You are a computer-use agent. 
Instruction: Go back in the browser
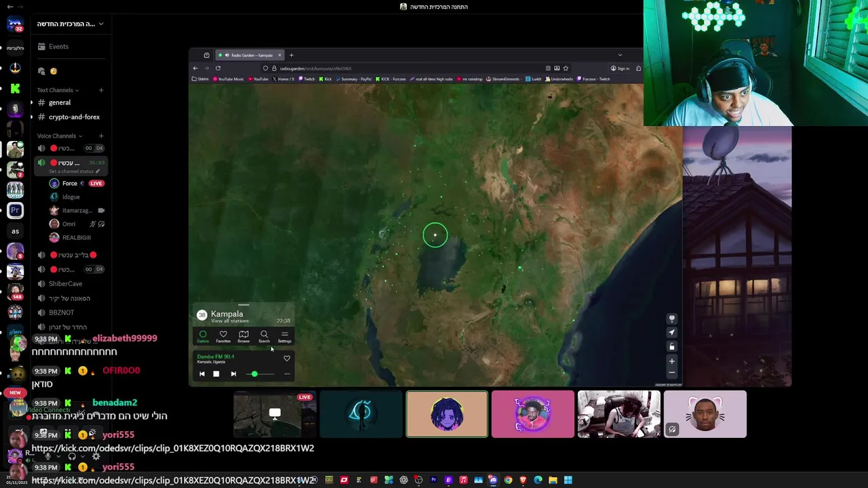[x=195, y=68]
